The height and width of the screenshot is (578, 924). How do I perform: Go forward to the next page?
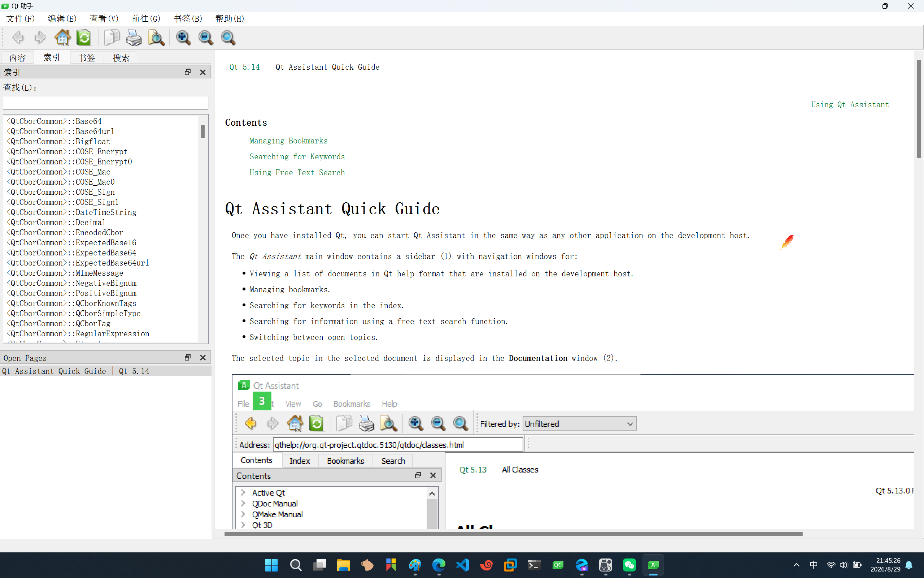tap(40, 38)
